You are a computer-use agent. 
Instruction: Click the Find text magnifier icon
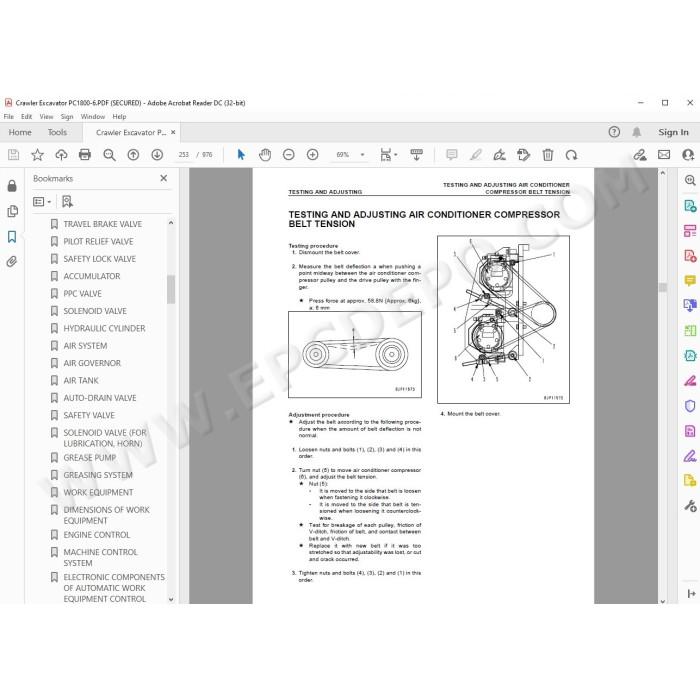pos(109,155)
